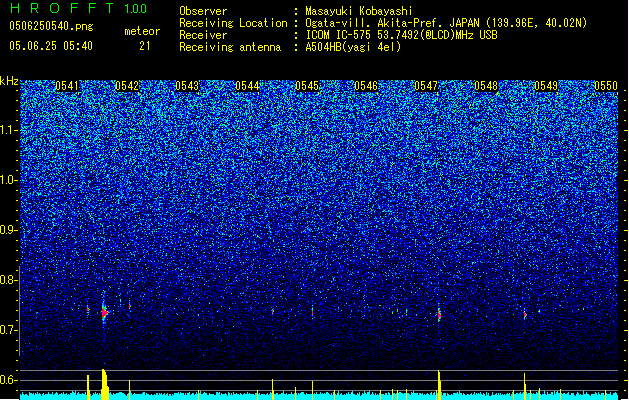The width and height of the screenshot is (629, 400).
Task: Click the meteor echo just past 0547
Action: click(439, 314)
